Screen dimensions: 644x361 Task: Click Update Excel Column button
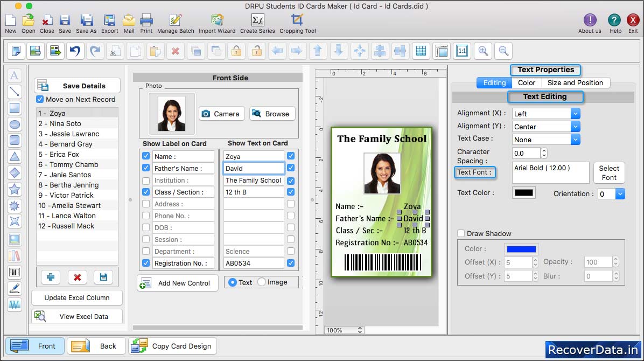[x=77, y=297]
